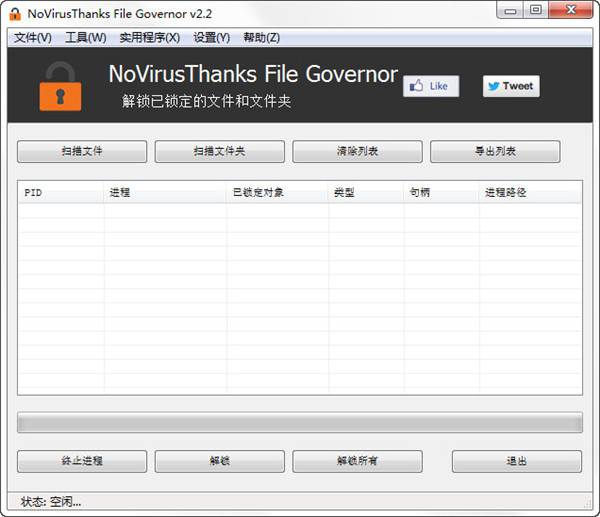The width and height of the screenshot is (600, 517).
Task: Click the 终止进程 button
Action: (x=82, y=461)
